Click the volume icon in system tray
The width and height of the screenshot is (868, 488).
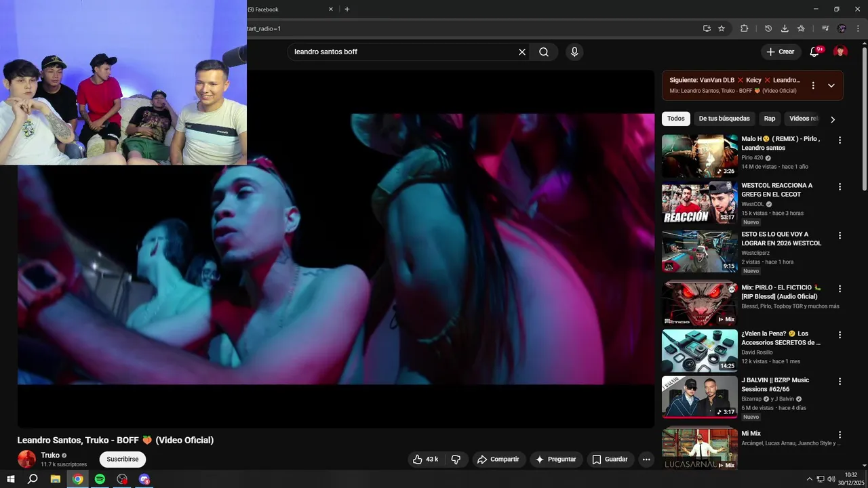pos(831,479)
